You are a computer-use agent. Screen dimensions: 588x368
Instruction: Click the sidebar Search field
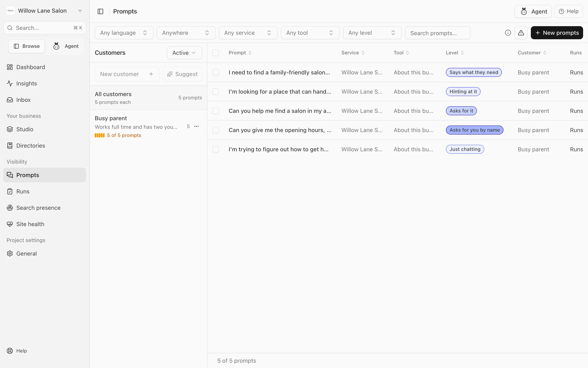point(45,28)
